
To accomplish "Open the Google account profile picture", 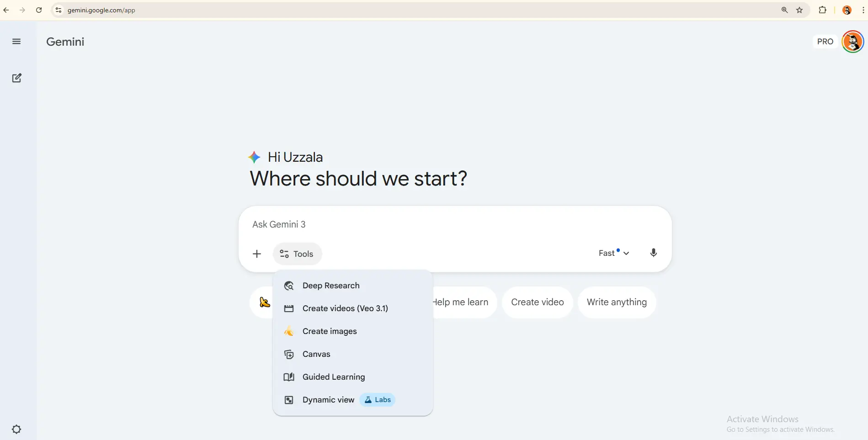I will point(852,42).
